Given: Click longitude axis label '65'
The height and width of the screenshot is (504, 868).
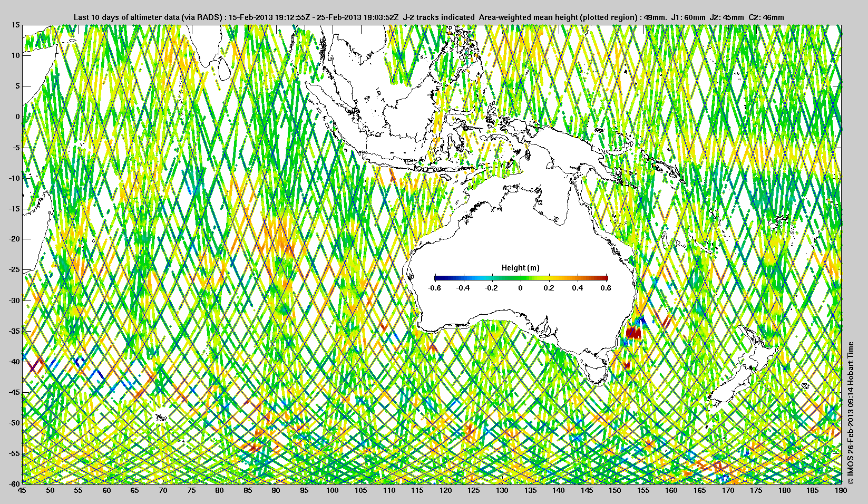Looking at the screenshot, I should 135,490.
